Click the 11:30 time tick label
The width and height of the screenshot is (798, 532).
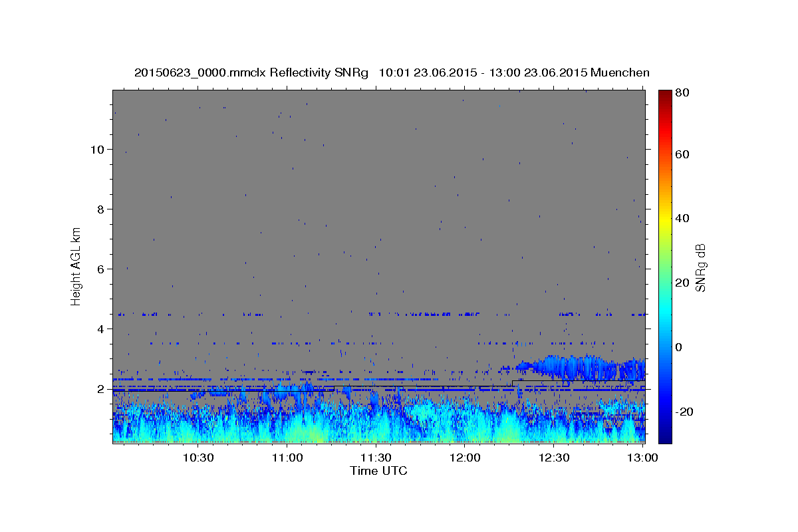376,458
